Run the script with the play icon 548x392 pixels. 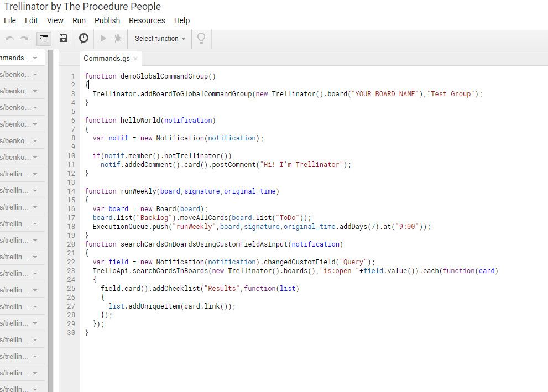coord(103,39)
